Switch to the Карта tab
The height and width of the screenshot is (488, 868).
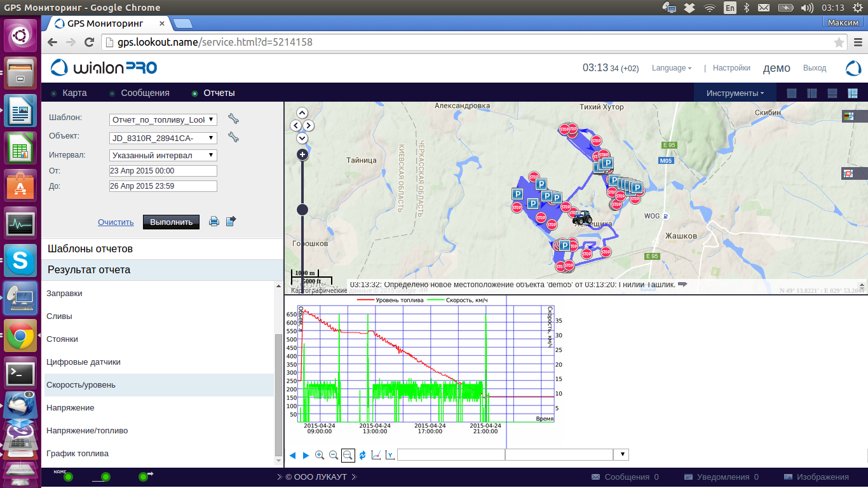click(x=74, y=93)
